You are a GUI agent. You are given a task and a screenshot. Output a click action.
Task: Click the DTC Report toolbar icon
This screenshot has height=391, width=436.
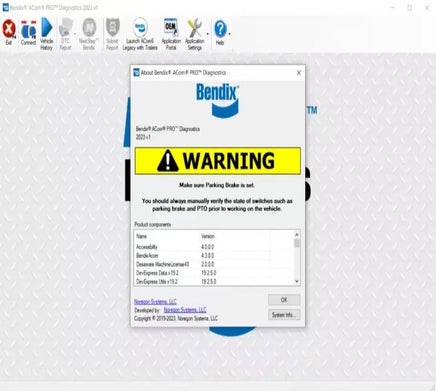tap(66, 33)
